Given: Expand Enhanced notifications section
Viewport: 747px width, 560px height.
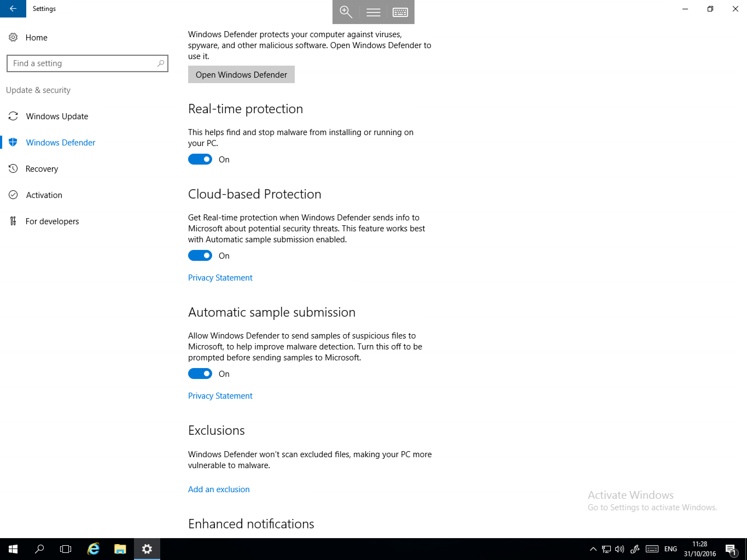Looking at the screenshot, I should click(251, 523).
